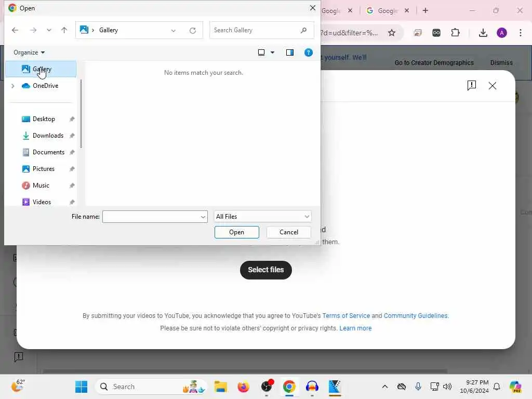Open the Videos folder
The height and width of the screenshot is (399, 532).
pyautogui.click(x=42, y=202)
